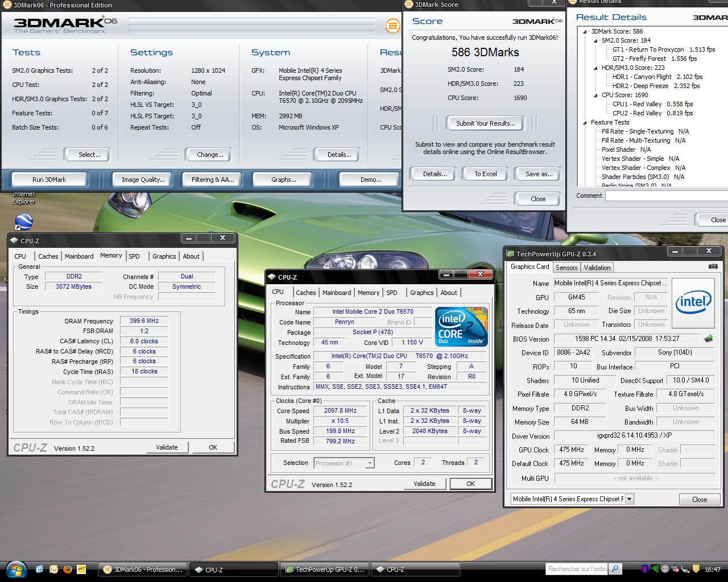The image size is (728, 582).
Task: Select HDR1 - Canyon Flight row
Action: tap(657, 77)
